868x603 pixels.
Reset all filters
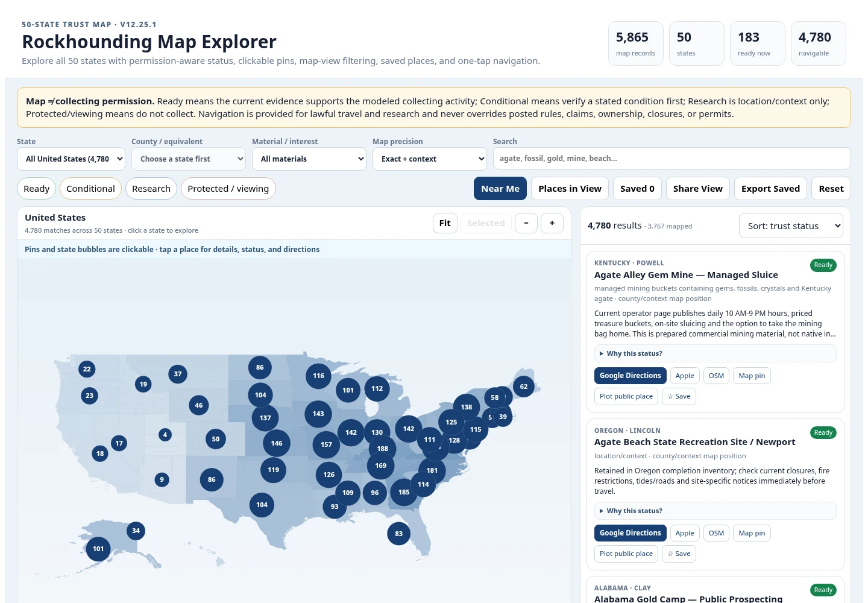point(831,189)
